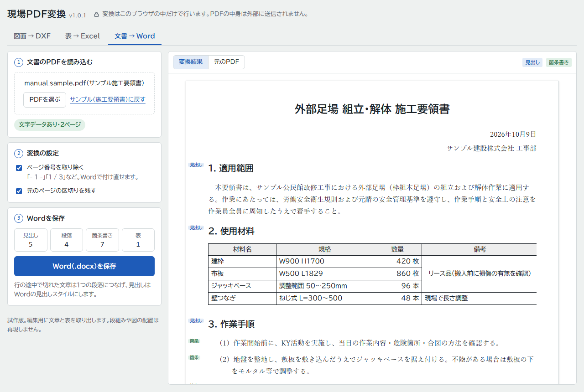Click the step 3 circle number badge

[x=19, y=218]
